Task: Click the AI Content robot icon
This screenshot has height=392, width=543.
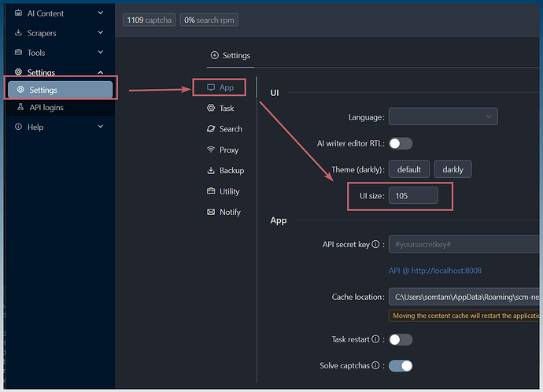Action: click(18, 13)
